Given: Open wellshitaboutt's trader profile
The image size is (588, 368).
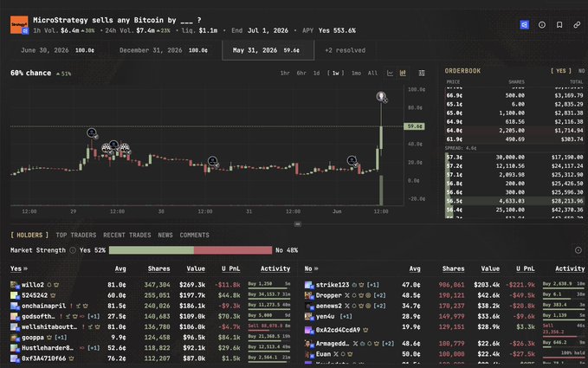Looking at the screenshot, I should [49, 327].
